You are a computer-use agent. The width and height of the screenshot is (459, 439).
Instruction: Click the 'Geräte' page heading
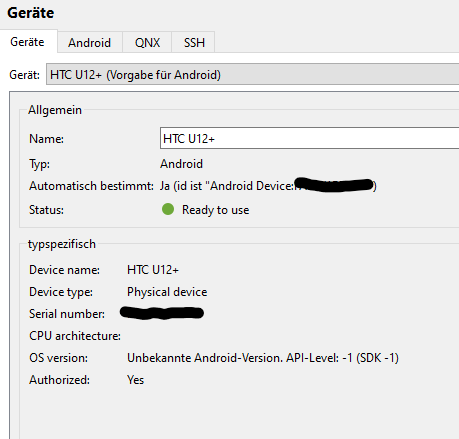point(31,13)
